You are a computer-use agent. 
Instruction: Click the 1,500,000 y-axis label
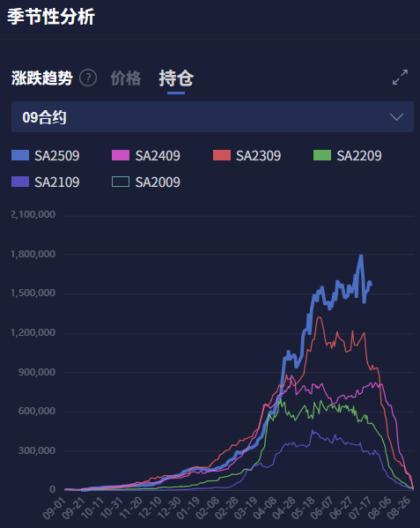click(33, 293)
